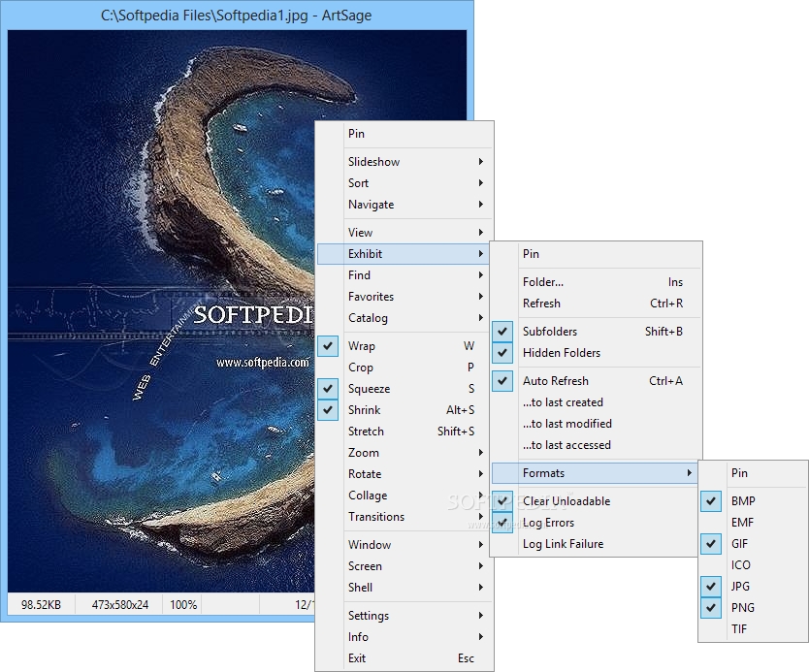Uncheck the GIF format
The image size is (809, 672).
coord(753,544)
